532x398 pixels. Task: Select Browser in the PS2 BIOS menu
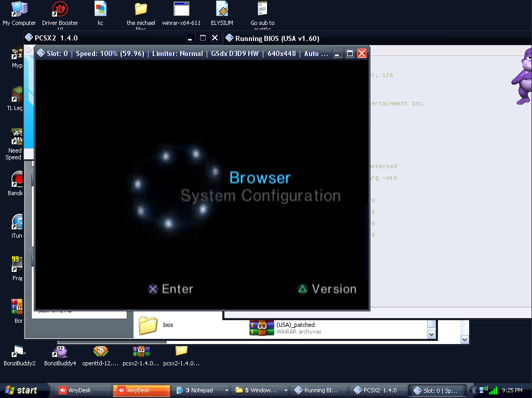coord(260,177)
